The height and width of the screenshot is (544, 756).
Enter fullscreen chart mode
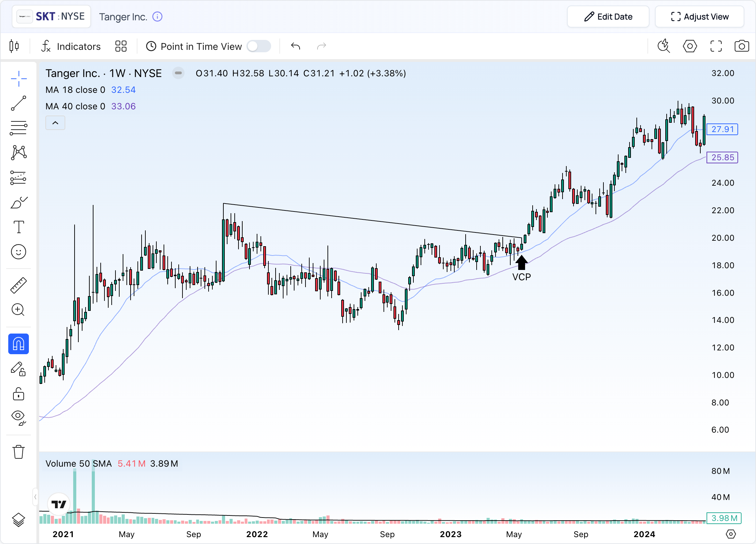tap(716, 46)
